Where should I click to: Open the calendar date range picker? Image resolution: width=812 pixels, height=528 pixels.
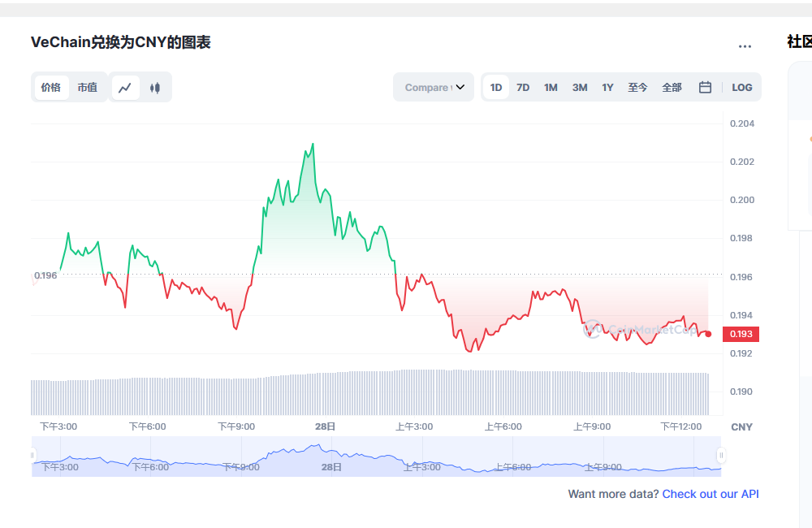[x=705, y=87]
